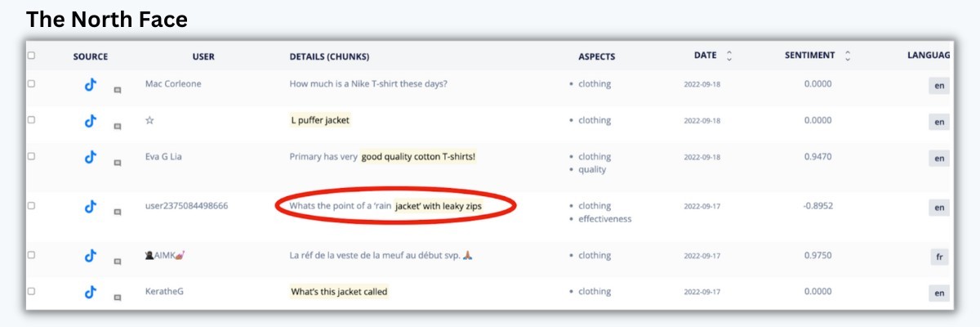Click the 'quality' aspect in Eva G Lia row

[592, 170]
